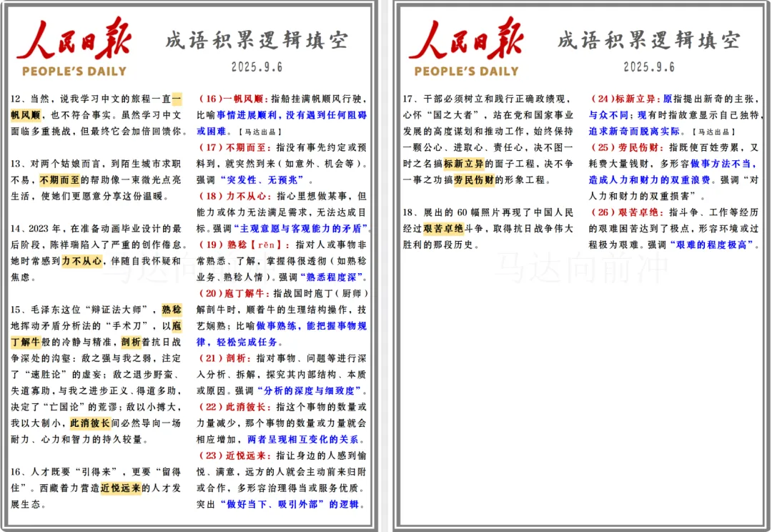Click question opening 13、对两个姑娘而言
This screenshot has width=772, height=532.
55,164
